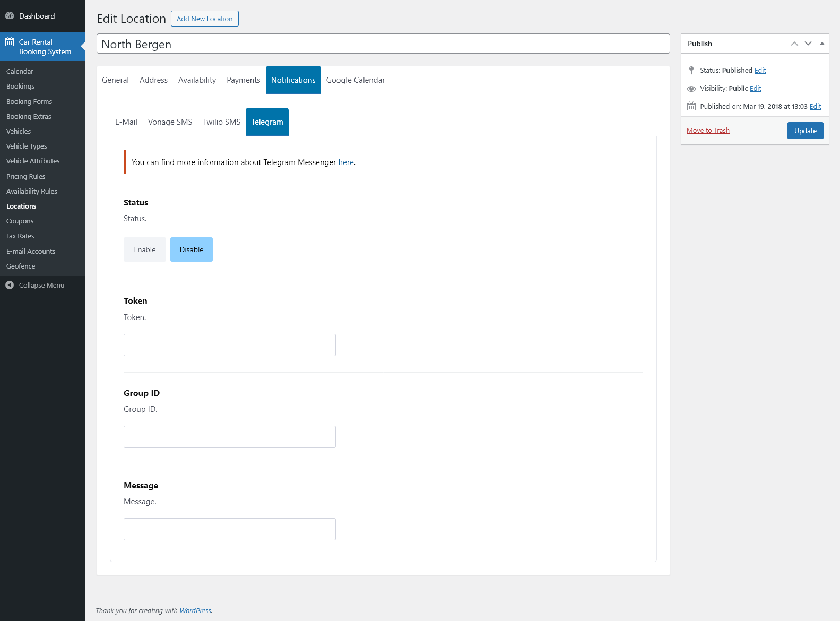Select the Telegram sub-tab
Screen dimensions: 840x621
267,122
